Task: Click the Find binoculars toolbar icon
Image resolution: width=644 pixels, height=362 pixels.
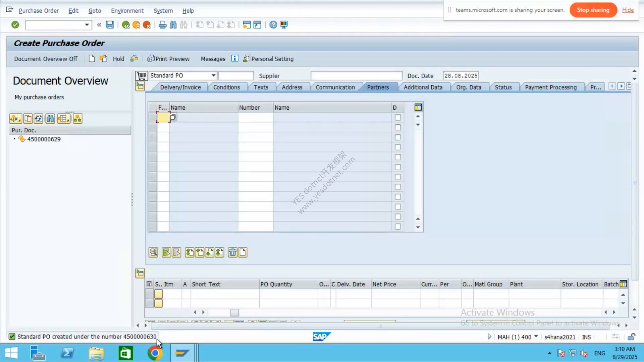Action: 173,25
